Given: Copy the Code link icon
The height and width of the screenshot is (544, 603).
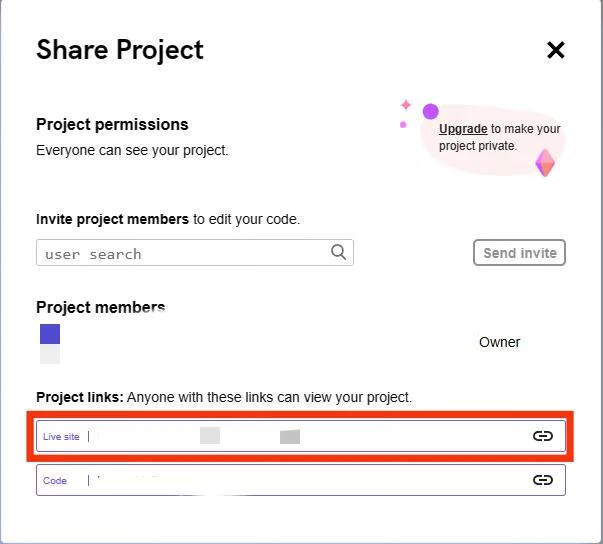Looking at the screenshot, I should coord(542,480).
